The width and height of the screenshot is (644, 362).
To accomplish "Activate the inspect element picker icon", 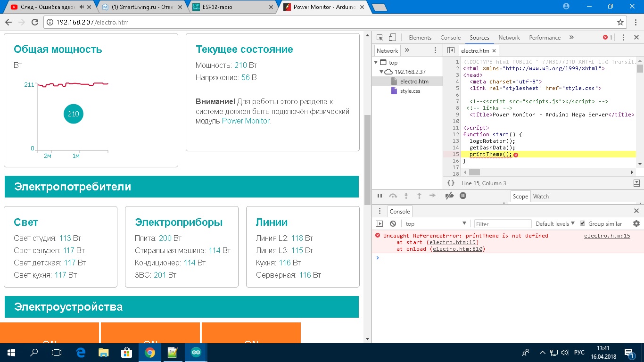I will [380, 38].
